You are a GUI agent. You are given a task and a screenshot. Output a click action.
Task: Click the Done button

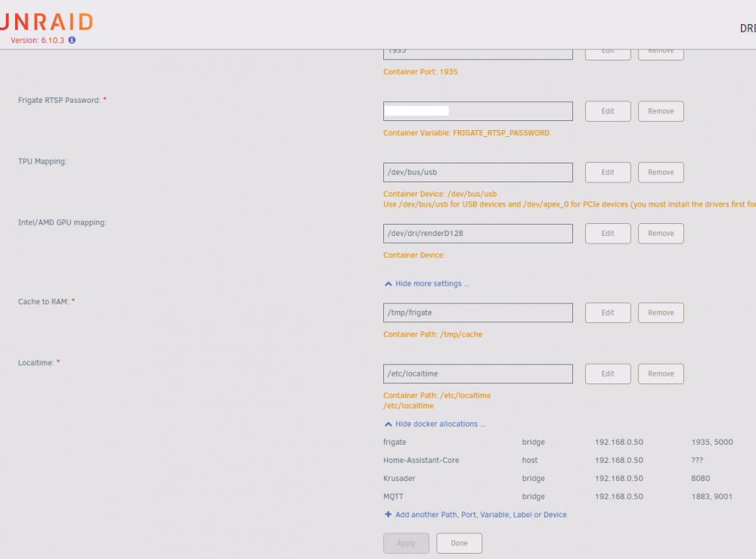click(x=459, y=544)
